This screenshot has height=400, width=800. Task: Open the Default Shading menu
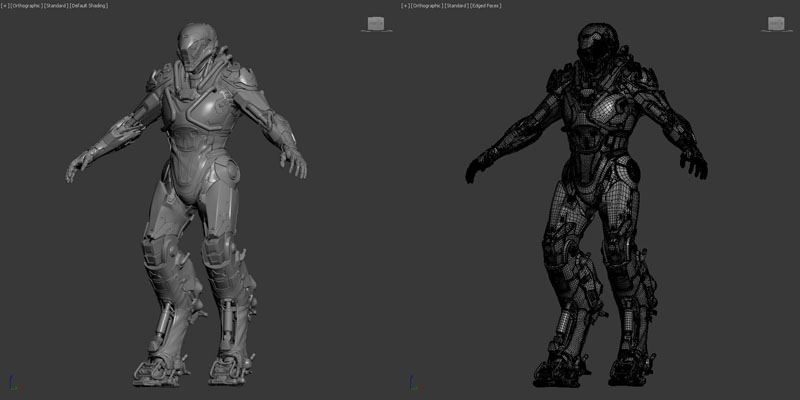(89, 5)
